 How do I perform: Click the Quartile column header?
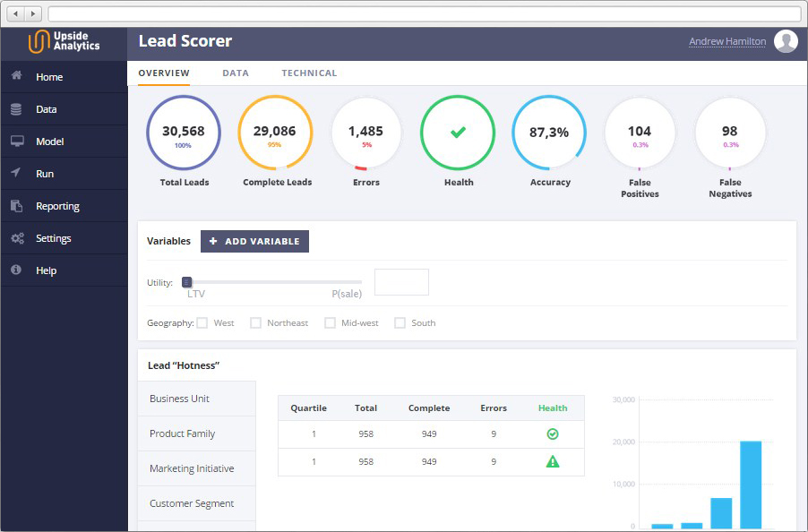tap(308, 408)
